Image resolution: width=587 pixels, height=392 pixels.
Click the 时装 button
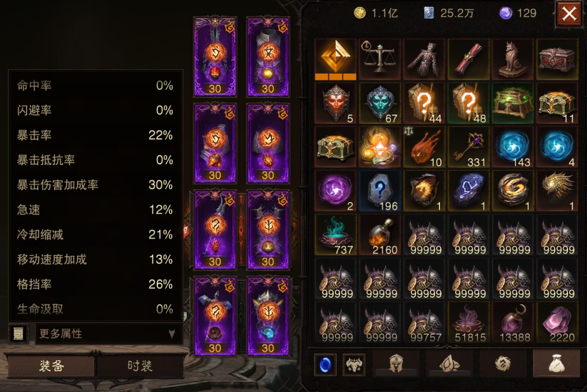pyautogui.click(x=140, y=365)
